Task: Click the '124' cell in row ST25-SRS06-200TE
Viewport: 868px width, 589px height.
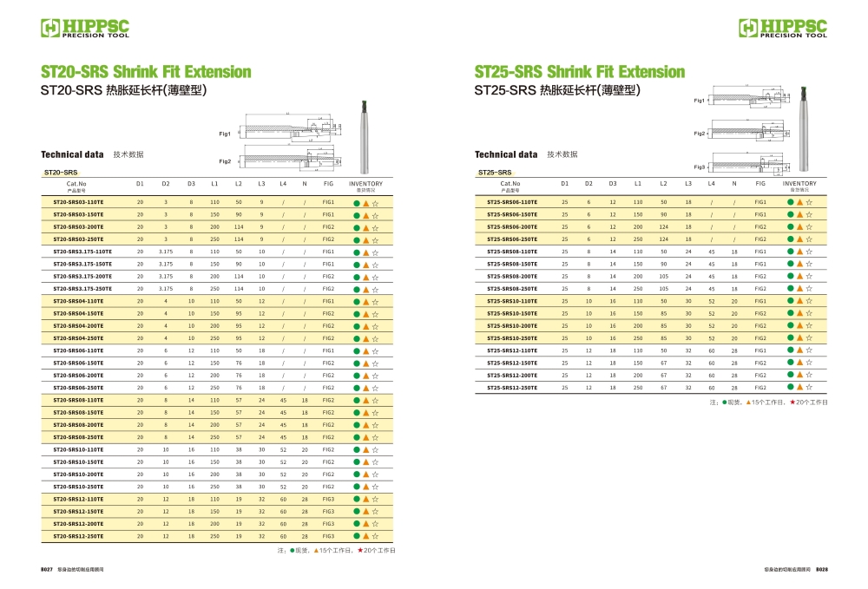Action: [663, 227]
